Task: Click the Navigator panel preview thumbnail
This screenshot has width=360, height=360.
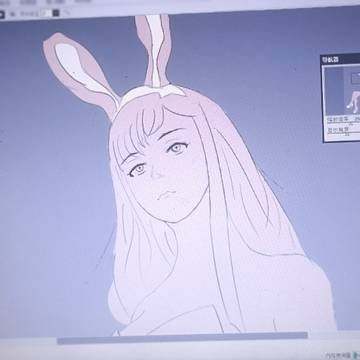Action: pos(343,91)
